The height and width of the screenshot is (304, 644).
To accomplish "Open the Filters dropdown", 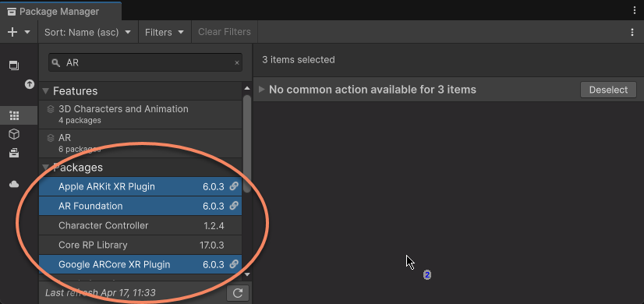I will tap(165, 32).
